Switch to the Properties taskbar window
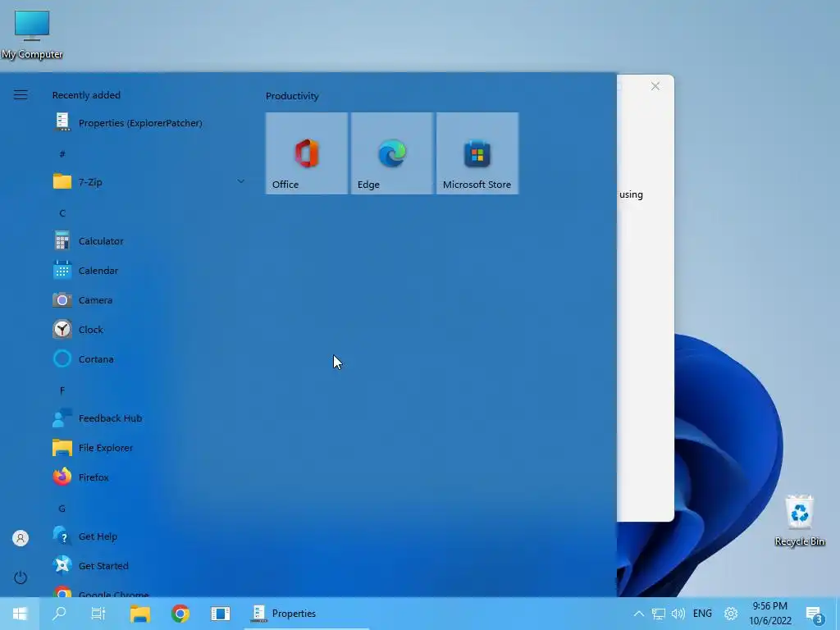 (307, 614)
